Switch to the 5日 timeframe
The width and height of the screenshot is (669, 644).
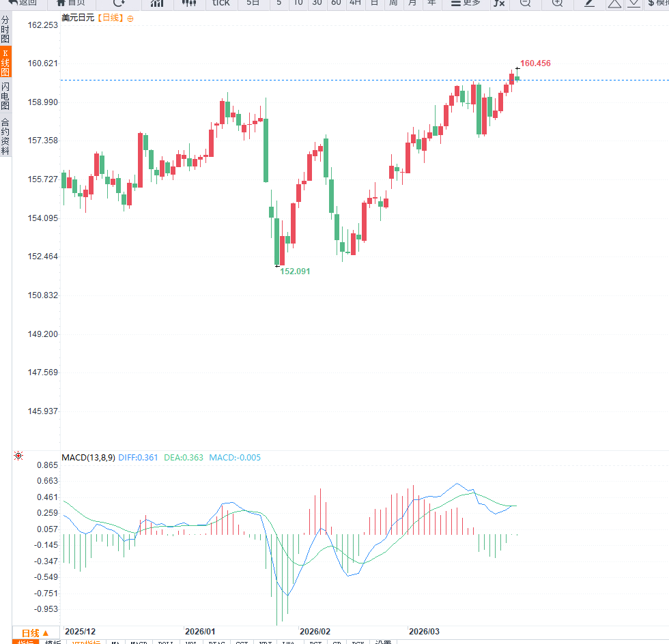tap(253, 3)
